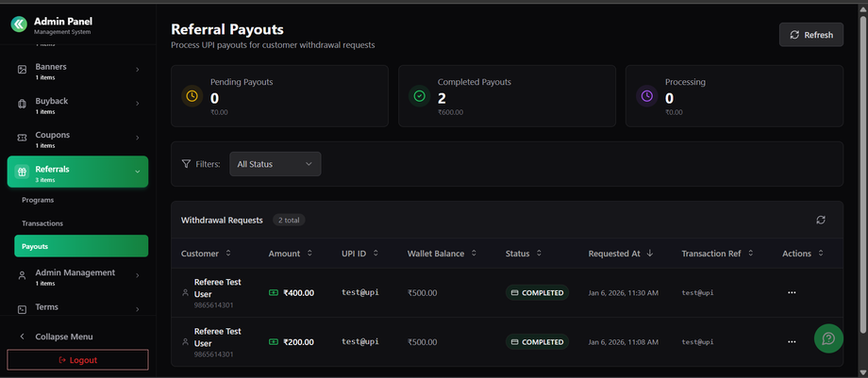Click the Refresh button
This screenshot has height=378, width=868.
pyautogui.click(x=810, y=35)
